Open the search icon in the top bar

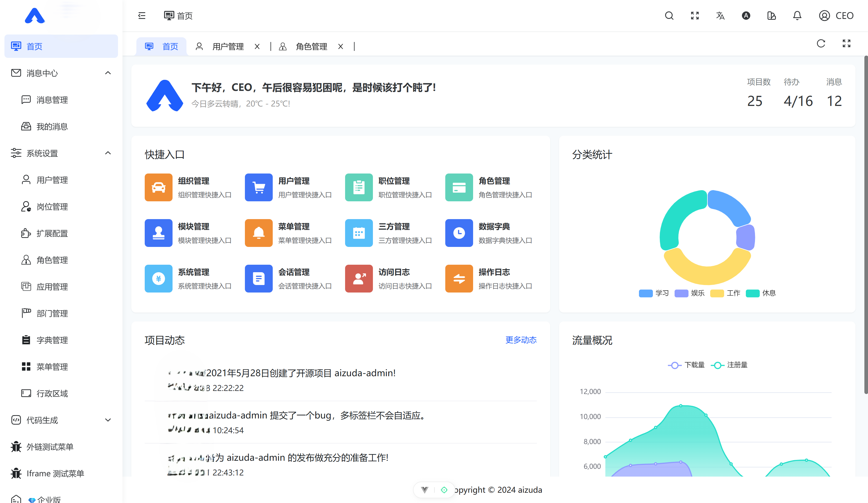tap(669, 16)
